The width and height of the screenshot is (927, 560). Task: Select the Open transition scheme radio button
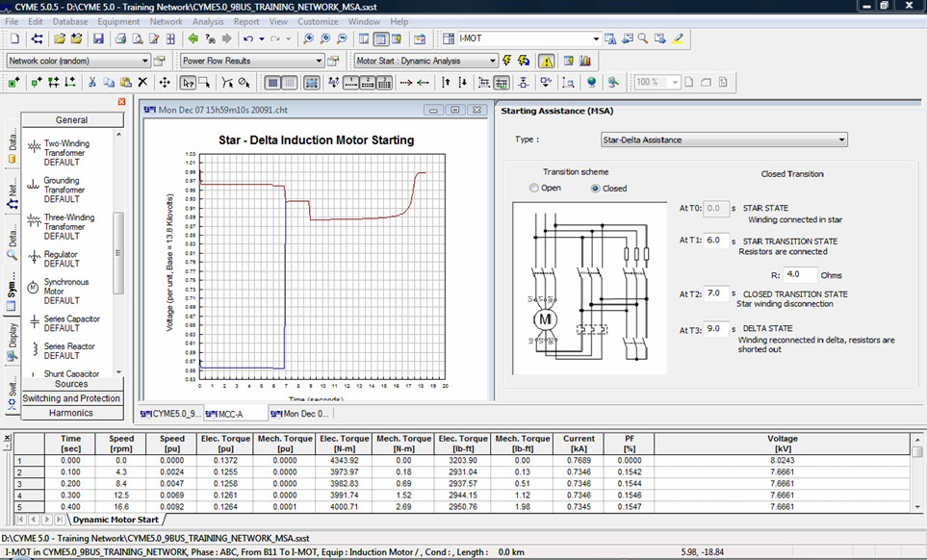click(x=534, y=189)
